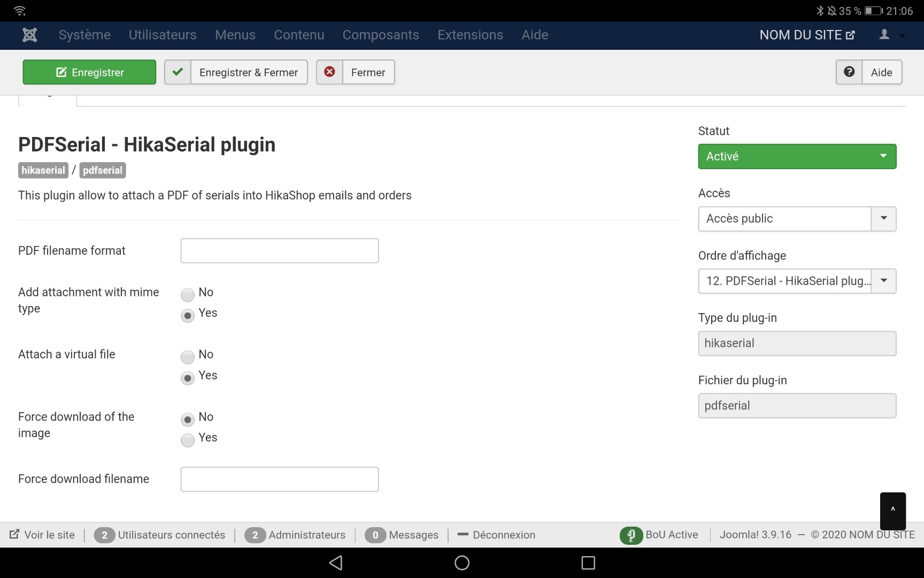Tap the Android back navigation icon
The width and height of the screenshot is (924, 578).
[336, 562]
